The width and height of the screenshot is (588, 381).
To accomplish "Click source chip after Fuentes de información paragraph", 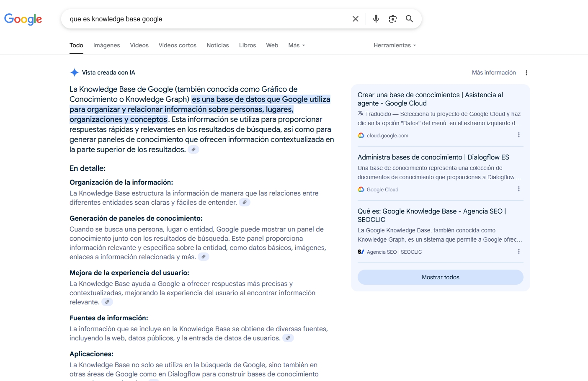I will click(x=288, y=338).
